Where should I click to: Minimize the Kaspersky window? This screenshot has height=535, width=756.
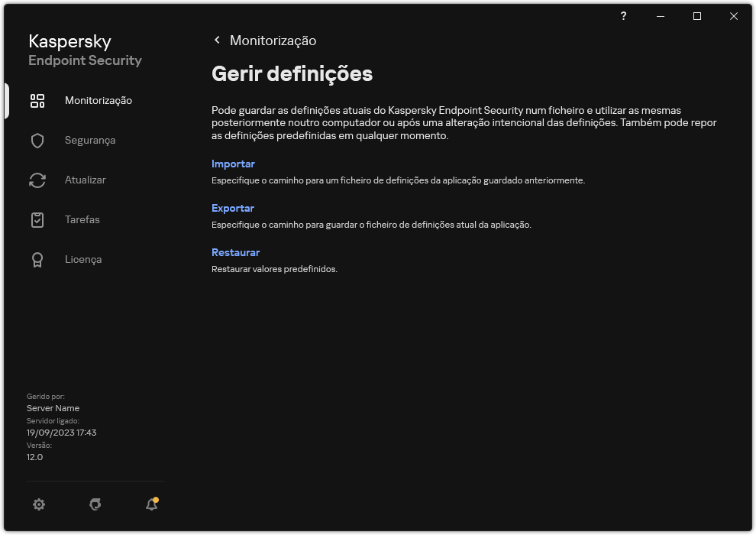(661, 16)
